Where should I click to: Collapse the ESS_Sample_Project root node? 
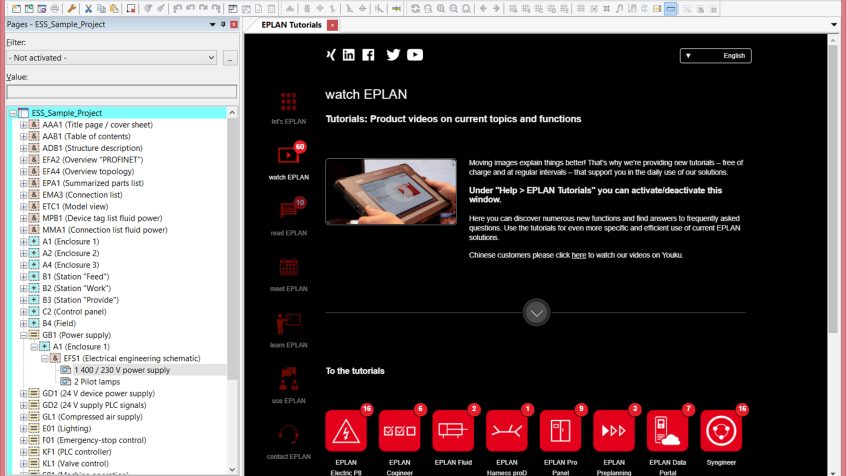[x=12, y=113]
